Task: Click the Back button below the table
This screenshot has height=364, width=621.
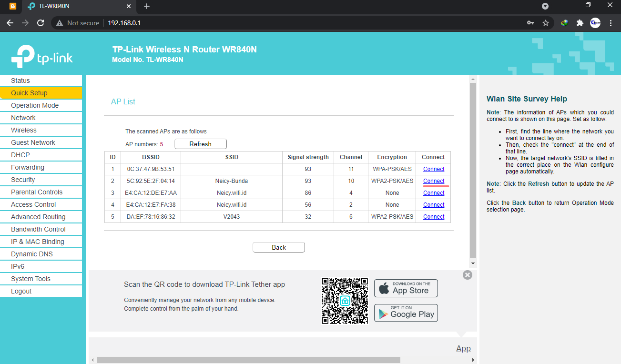Action: coord(279,247)
